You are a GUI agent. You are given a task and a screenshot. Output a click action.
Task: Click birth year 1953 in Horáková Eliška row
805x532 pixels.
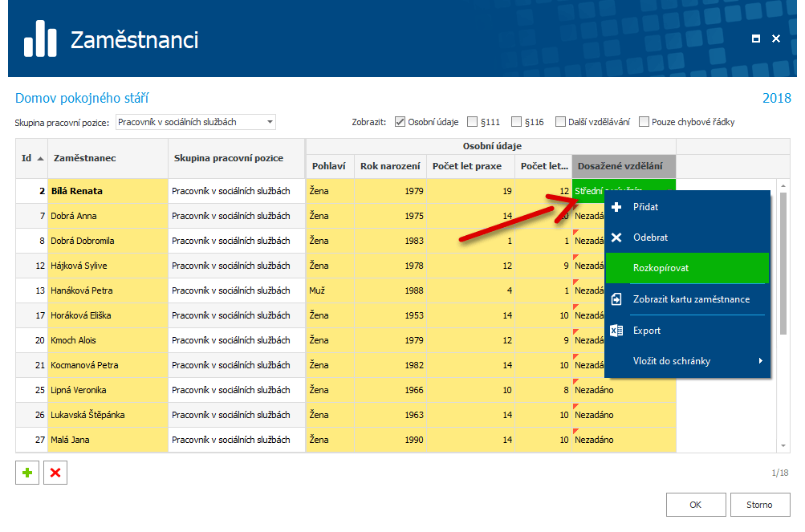[390, 315]
